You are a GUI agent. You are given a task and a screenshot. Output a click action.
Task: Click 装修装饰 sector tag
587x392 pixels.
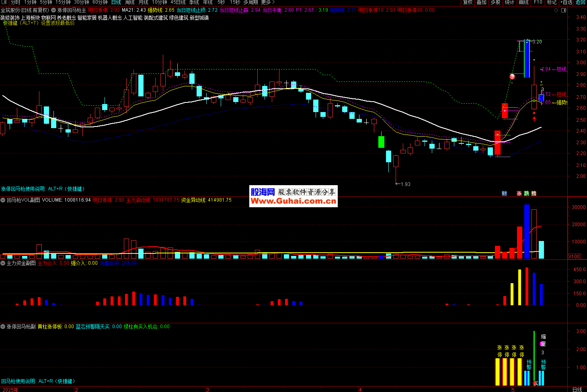[10, 18]
